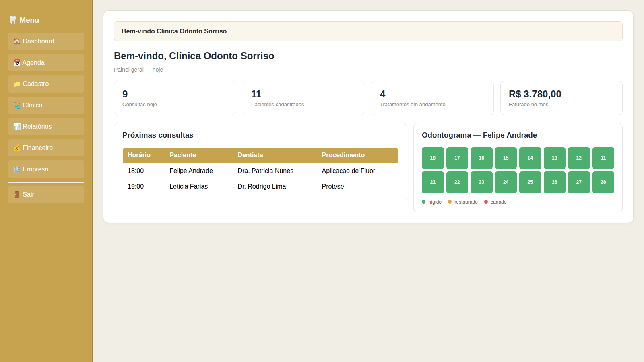Click the tooth icon beside Menu
The image size is (644, 362).
pyautogui.click(x=13, y=20)
